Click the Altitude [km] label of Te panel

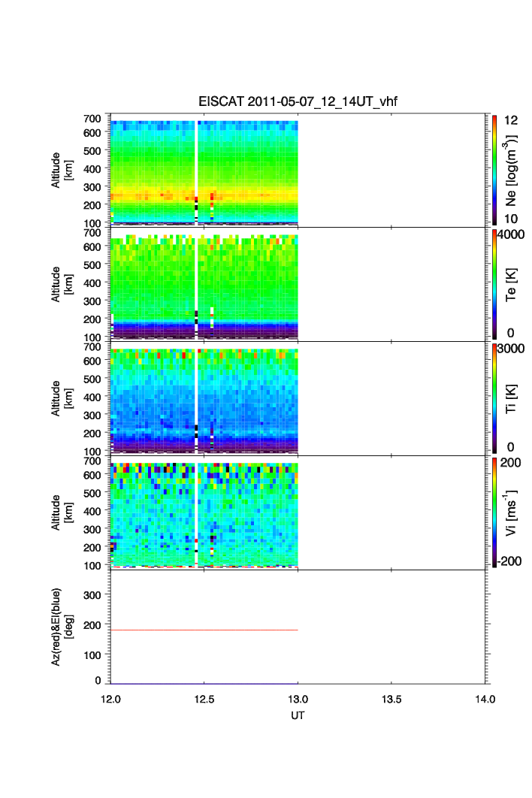pyautogui.click(x=62, y=284)
